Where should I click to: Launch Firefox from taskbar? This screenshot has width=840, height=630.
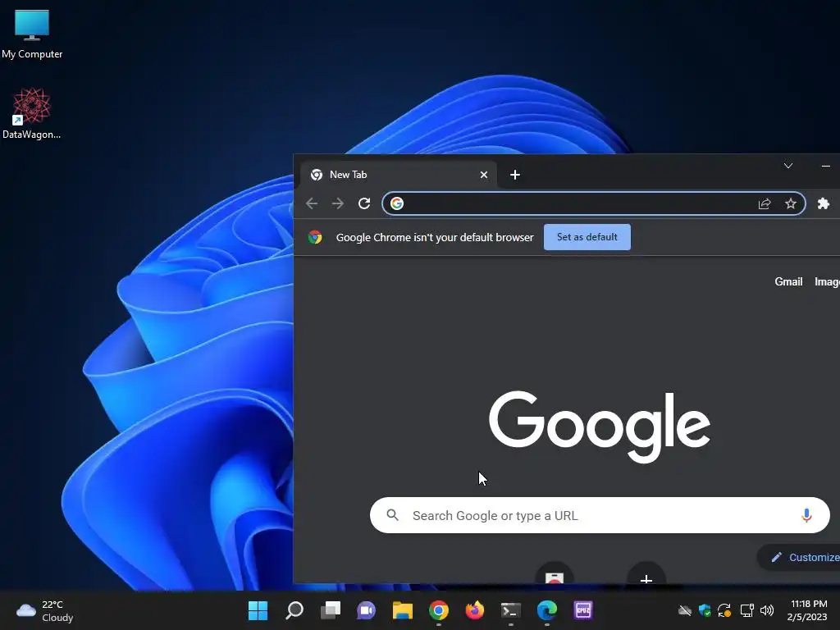tap(475, 610)
